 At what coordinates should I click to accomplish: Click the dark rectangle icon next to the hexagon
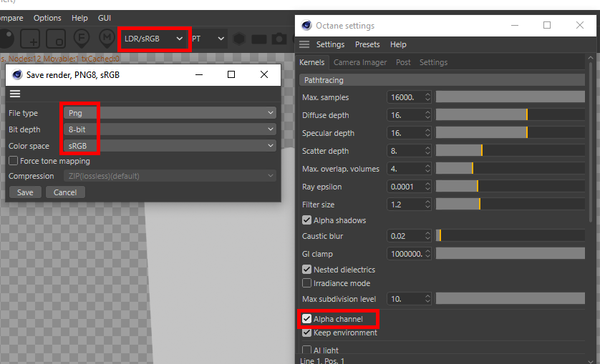pos(259,39)
